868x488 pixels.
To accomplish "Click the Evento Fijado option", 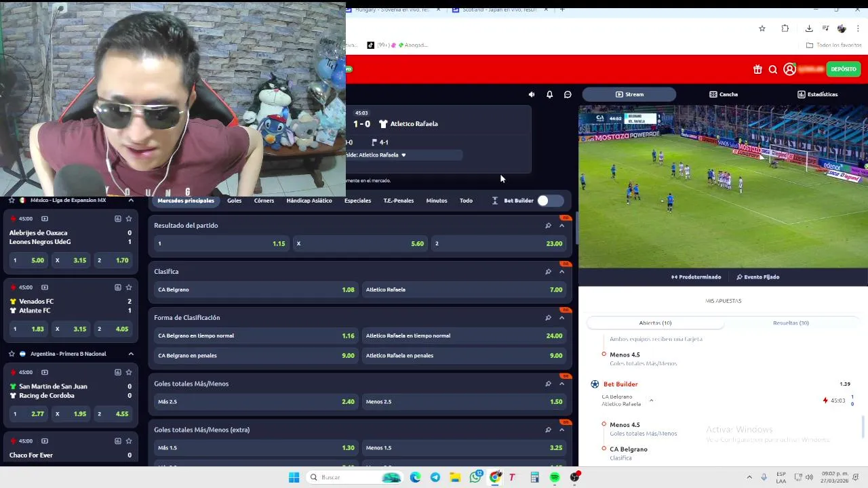I will [x=757, y=277].
